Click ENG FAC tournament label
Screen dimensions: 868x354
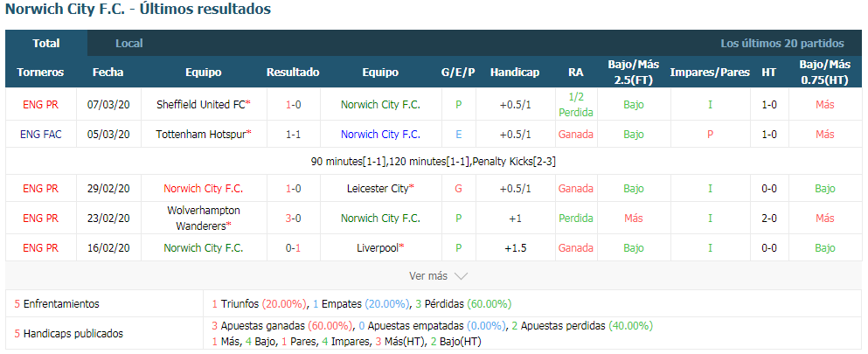click(x=40, y=134)
